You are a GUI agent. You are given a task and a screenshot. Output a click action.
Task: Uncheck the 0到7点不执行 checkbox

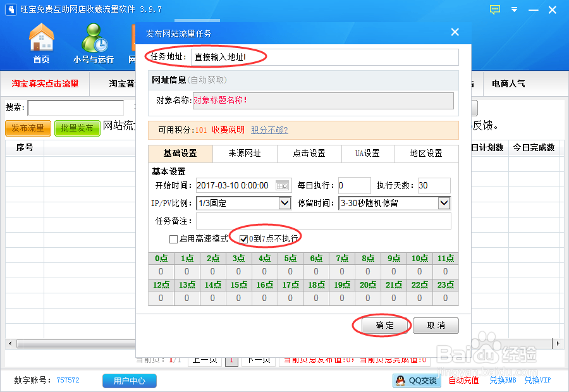point(243,236)
